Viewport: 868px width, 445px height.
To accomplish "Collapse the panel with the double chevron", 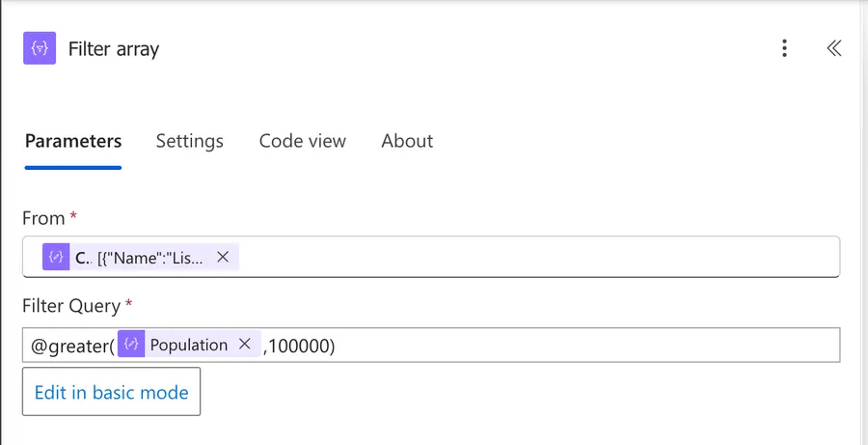I will coord(834,48).
